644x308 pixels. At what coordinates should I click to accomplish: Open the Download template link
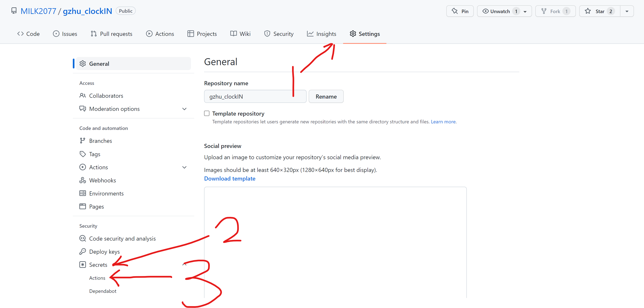point(230,179)
